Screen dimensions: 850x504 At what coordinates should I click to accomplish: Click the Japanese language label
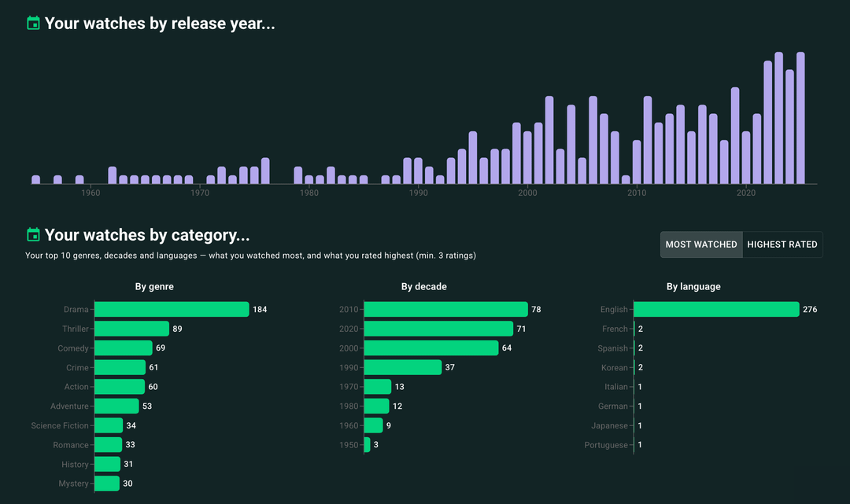(610, 425)
